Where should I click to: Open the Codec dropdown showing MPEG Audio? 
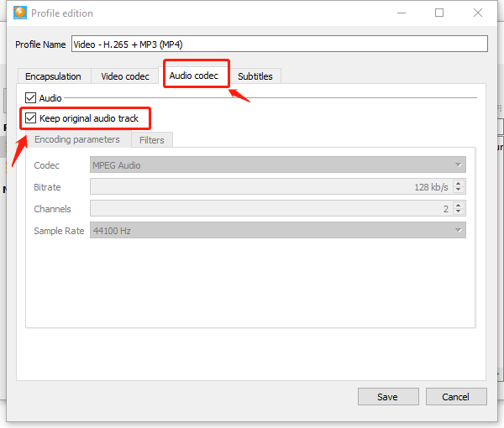(x=277, y=165)
